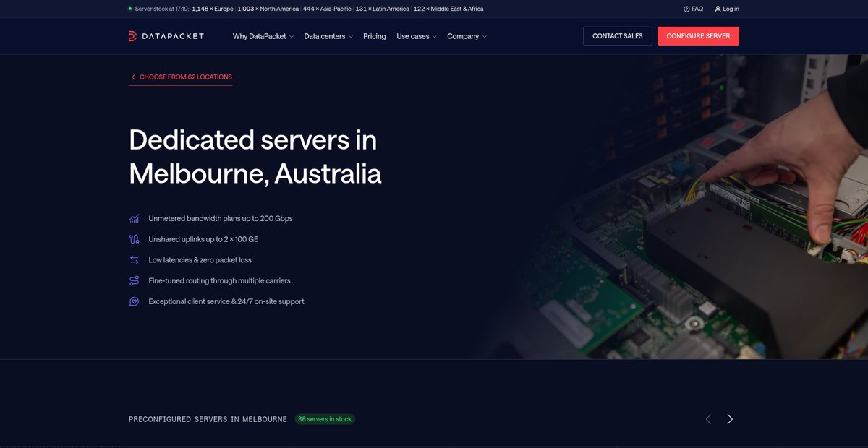Click the low latencies arrows icon
The height and width of the screenshot is (448, 868).
pyautogui.click(x=134, y=259)
